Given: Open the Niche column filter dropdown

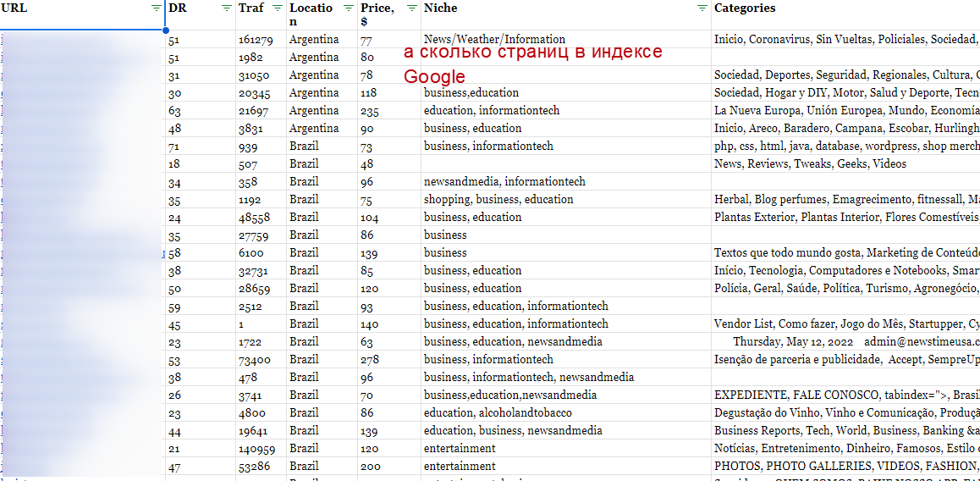Looking at the screenshot, I should (x=702, y=8).
